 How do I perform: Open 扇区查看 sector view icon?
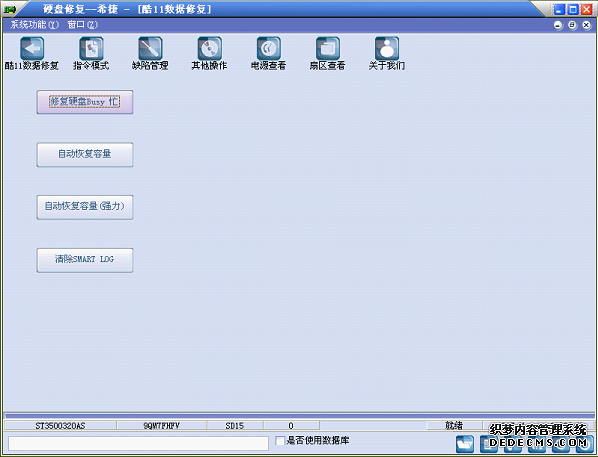coord(328,48)
